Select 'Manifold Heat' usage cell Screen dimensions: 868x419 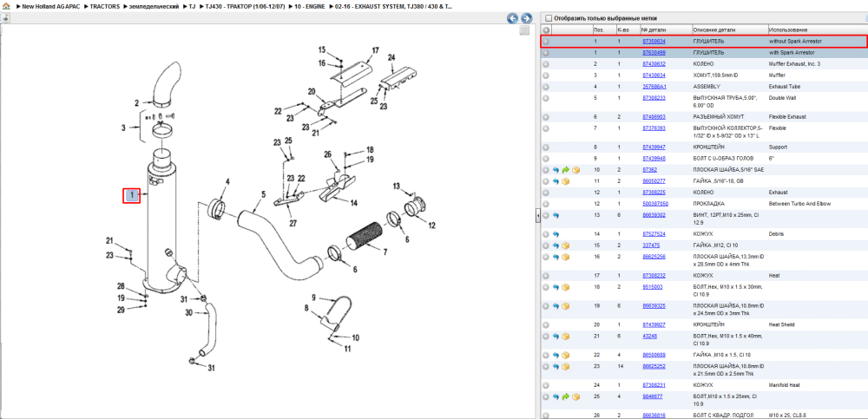click(x=785, y=385)
